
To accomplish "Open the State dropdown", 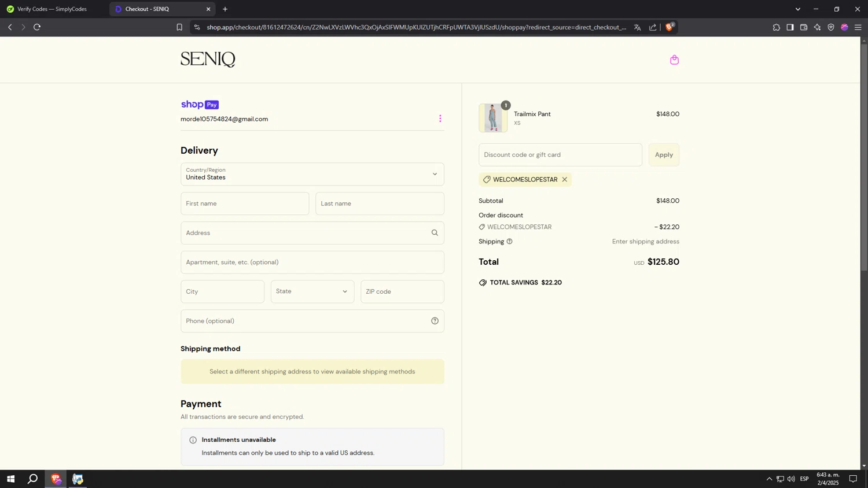I will point(312,291).
